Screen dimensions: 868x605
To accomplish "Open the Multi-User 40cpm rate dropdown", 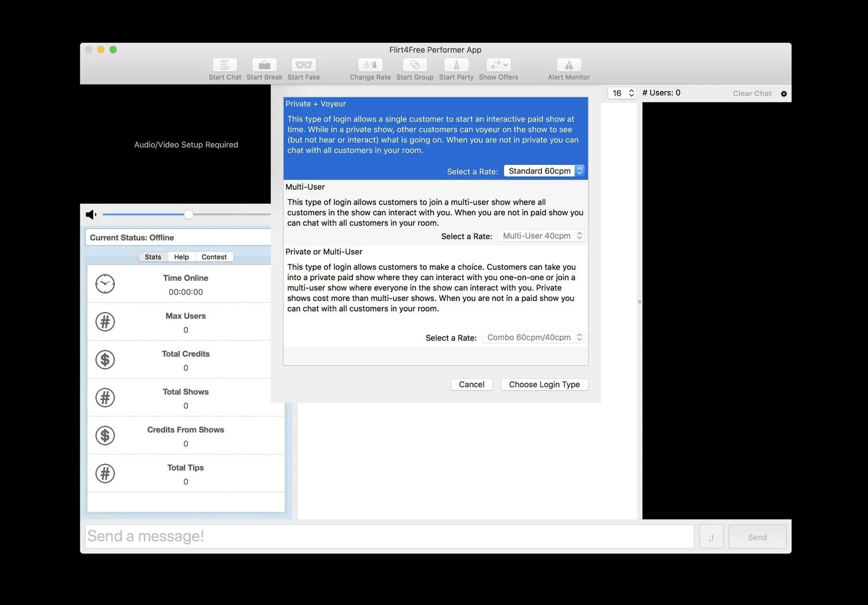I will click(x=541, y=236).
